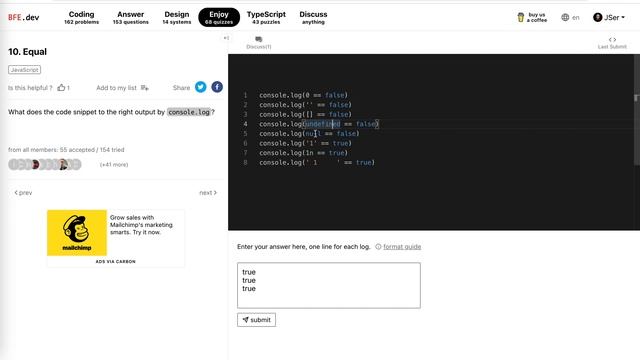Open the Discuss(1) comments icon
Viewport: 640px width, 360px height.
258,39
